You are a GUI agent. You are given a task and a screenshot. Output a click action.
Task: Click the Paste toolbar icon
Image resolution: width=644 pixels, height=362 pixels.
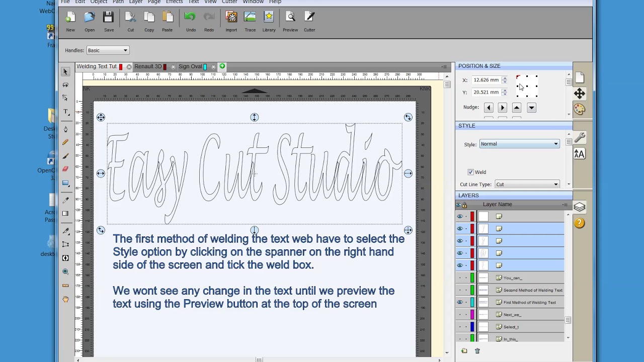pyautogui.click(x=168, y=22)
